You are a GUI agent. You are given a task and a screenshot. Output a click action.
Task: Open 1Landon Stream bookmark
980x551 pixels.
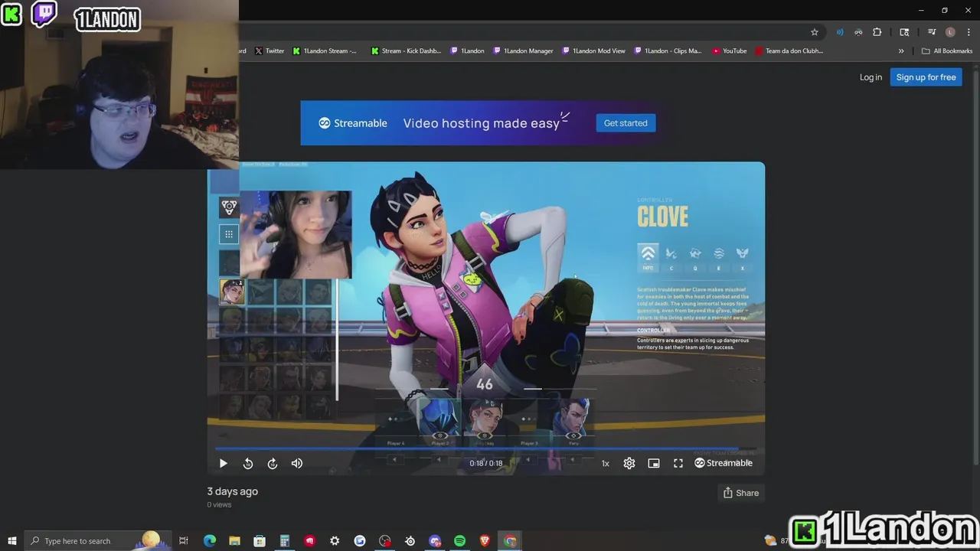point(325,51)
